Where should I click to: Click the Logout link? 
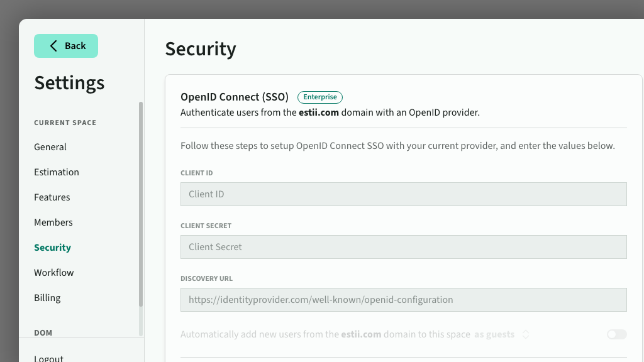(x=49, y=358)
